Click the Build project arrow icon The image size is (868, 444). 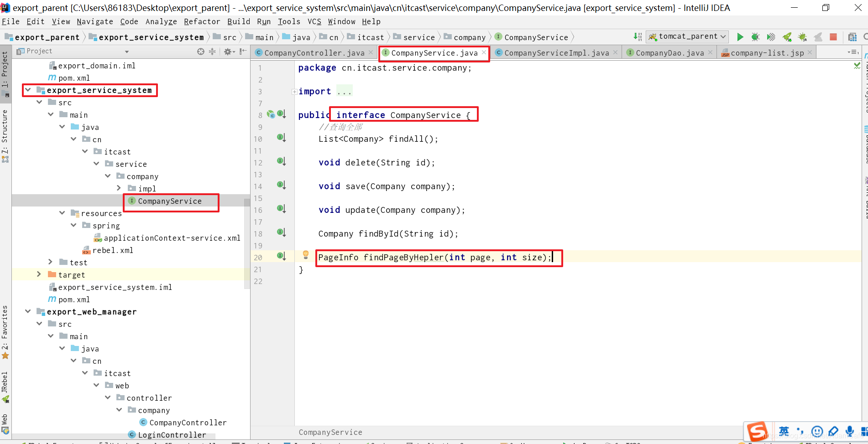pyautogui.click(x=638, y=37)
